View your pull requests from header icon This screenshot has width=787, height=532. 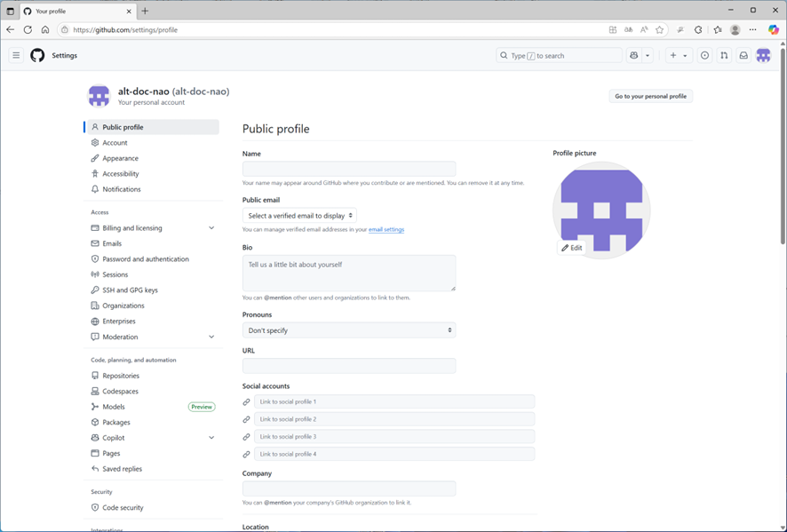click(x=724, y=55)
